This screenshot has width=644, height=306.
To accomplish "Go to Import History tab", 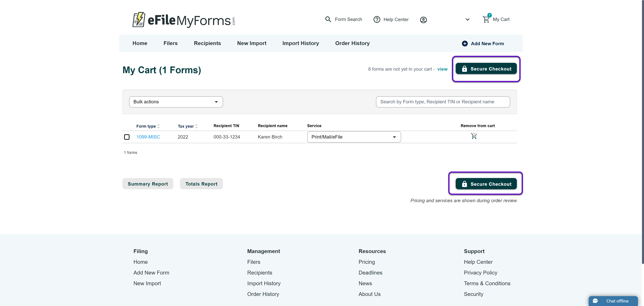I will pos(301,43).
